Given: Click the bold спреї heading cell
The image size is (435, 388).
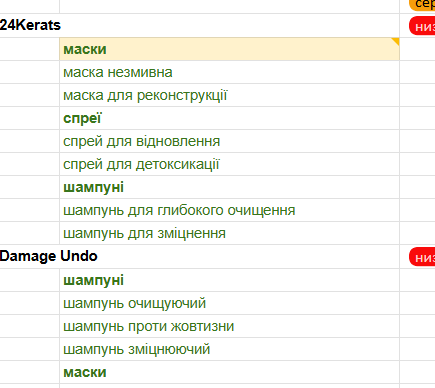Looking at the screenshot, I should 229,118.
